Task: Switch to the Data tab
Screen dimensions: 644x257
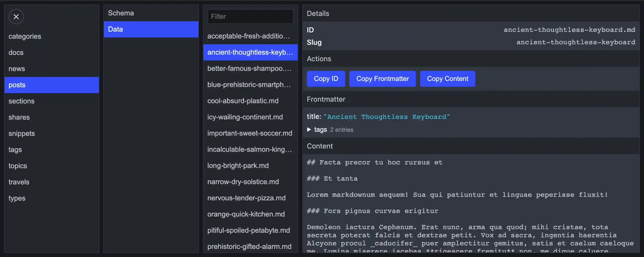Action: 151,29
